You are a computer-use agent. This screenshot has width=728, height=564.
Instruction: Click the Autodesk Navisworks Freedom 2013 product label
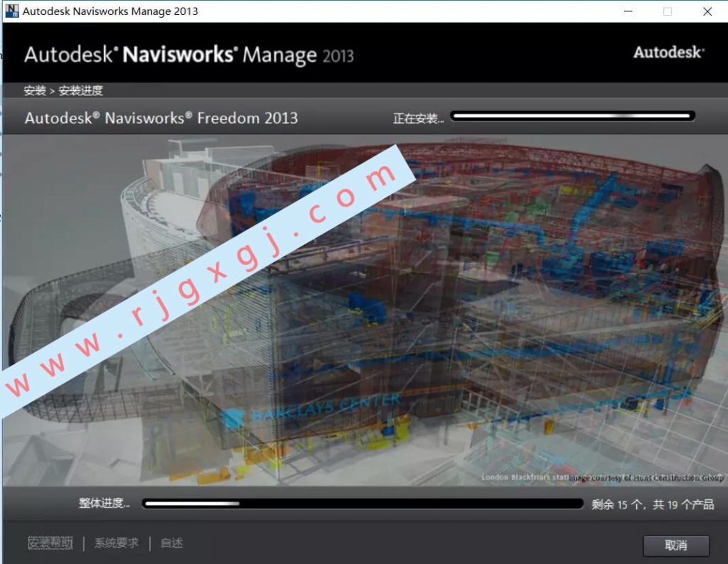tap(161, 118)
